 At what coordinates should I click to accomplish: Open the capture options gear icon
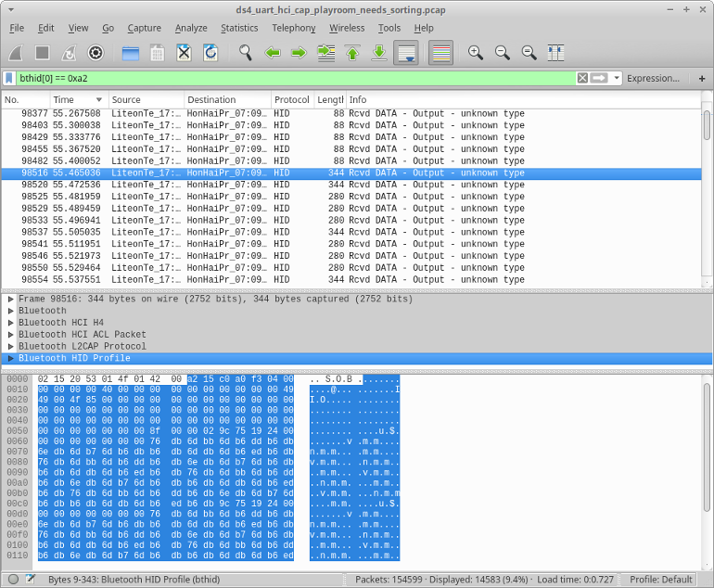95,53
